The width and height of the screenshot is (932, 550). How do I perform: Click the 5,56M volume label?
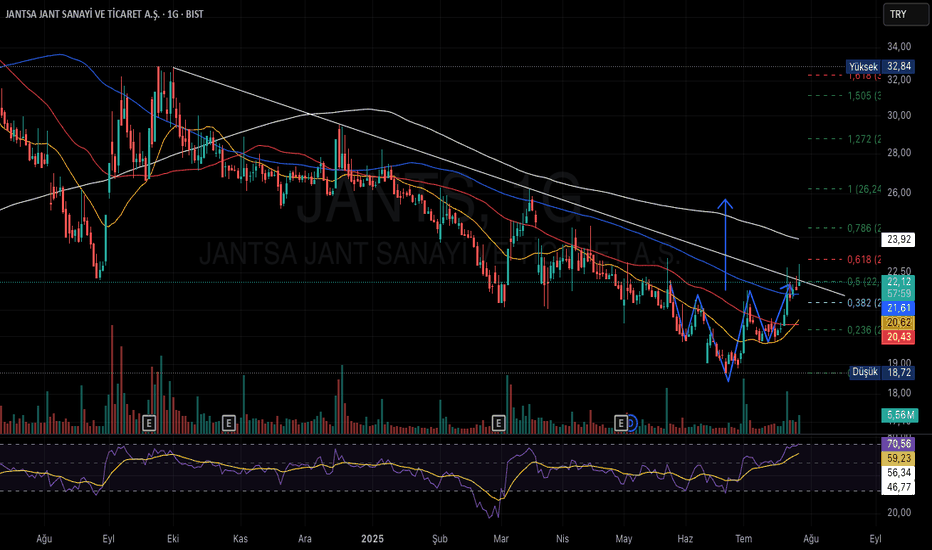pyautogui.click(x=900, y=414)
